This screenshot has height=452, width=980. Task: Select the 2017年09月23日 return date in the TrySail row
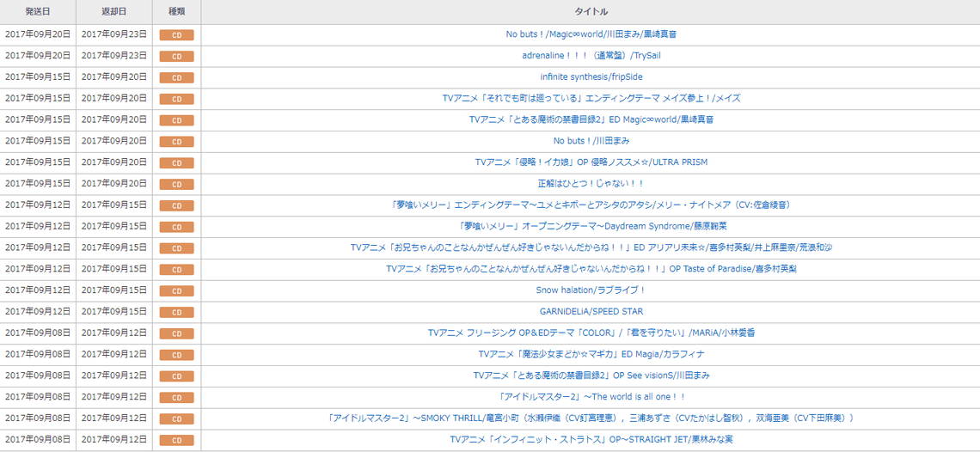[x=113, y=56]
